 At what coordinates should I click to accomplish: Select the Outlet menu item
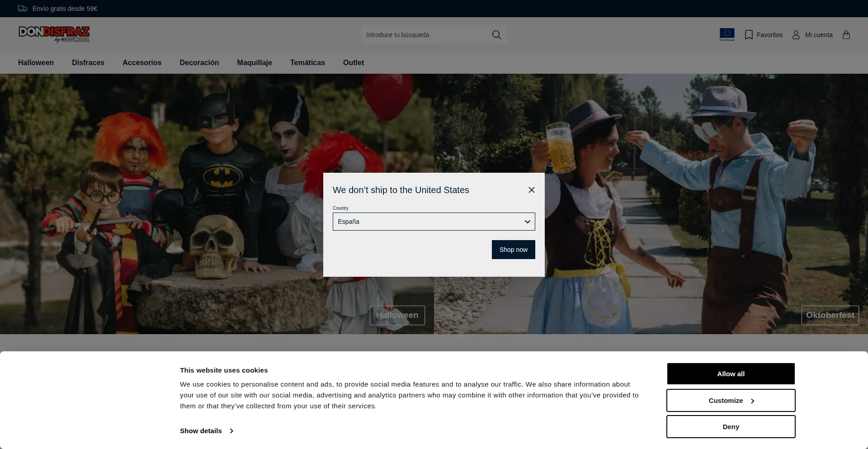click(353, 63)
